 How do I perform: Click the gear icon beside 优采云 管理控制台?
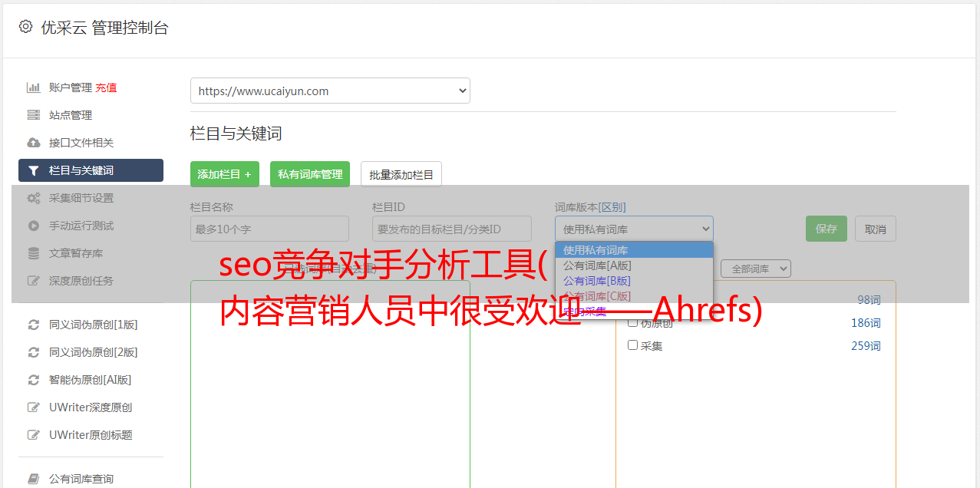pyautogui.click(x=25, y=27)
